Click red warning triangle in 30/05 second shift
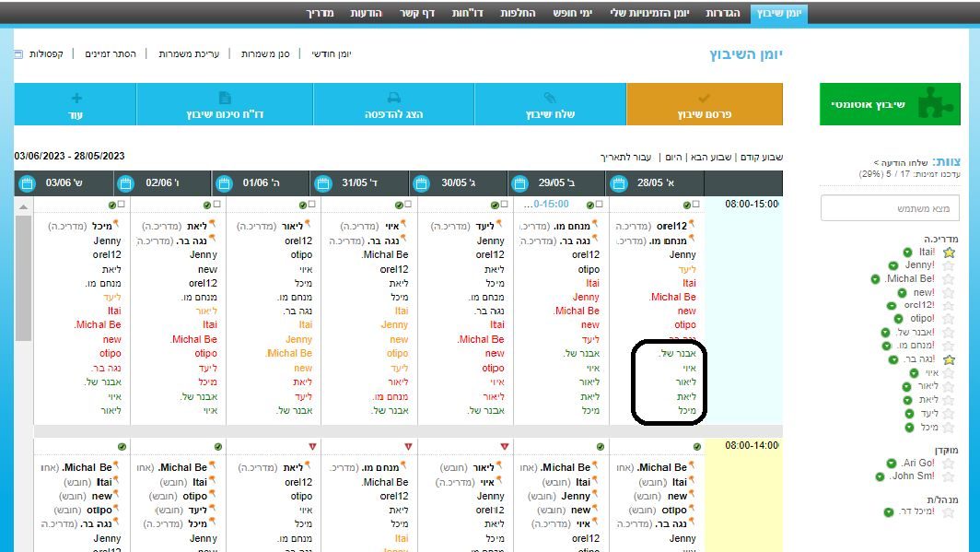The height and width of the screenshot is (552, 980). point(408,447)
